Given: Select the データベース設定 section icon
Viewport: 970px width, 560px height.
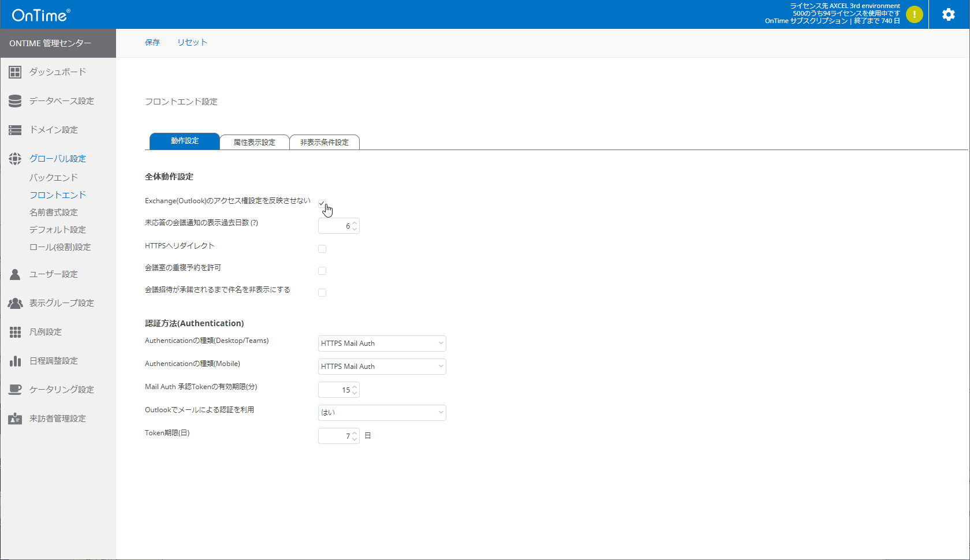Looking at the screenshot, I should coord(14,100).
